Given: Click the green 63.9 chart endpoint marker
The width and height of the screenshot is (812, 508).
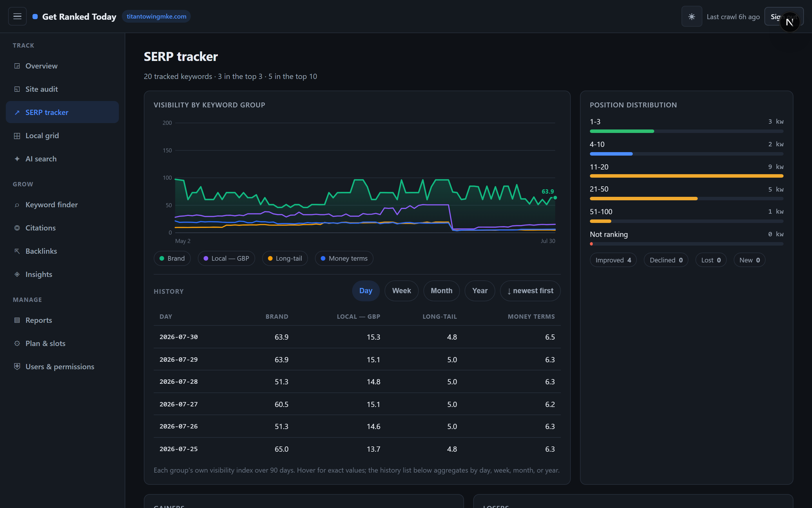Looking at the screenshot, I should 555,198.
